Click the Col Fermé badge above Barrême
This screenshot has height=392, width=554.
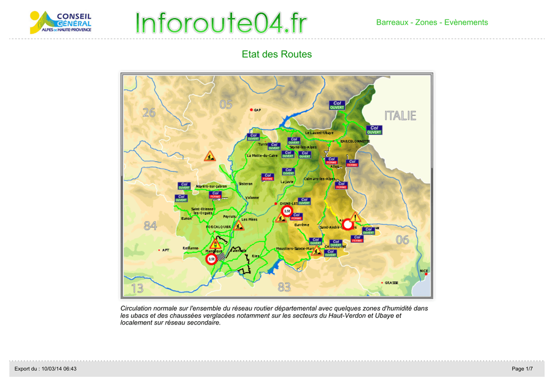296,216
